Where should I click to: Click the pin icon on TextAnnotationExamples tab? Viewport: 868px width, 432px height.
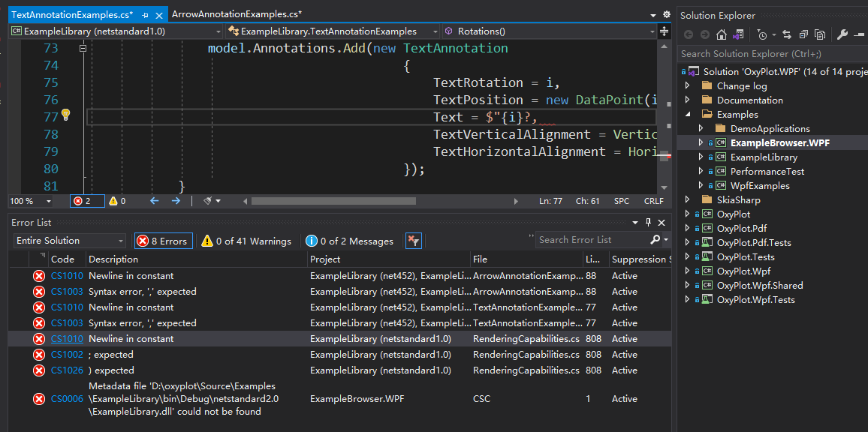tap(145, 15)
